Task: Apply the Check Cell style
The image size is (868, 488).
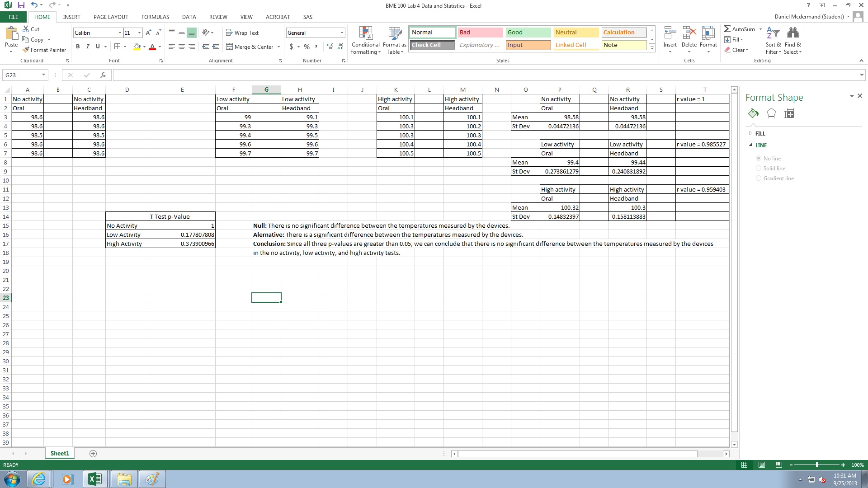Action: point(432,45)
